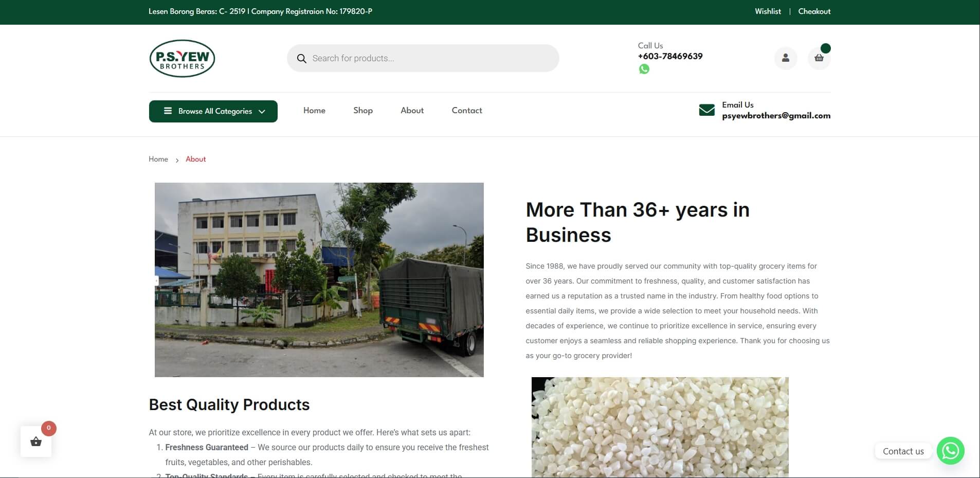The width and height of the screenshot is (980, 478).
Task: Go to the Home menu item
Action: pyautogui.click(x=314, y=111)
